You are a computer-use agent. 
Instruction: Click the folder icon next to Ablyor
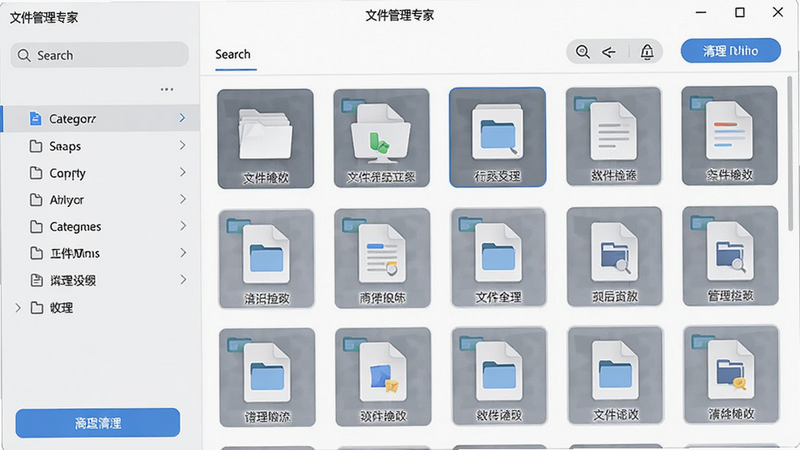point(36,199)
